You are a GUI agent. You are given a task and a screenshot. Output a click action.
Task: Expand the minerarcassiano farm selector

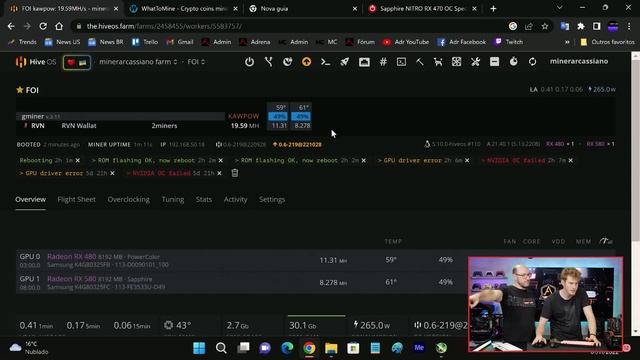pyautogui.click(x=138, y=62)
